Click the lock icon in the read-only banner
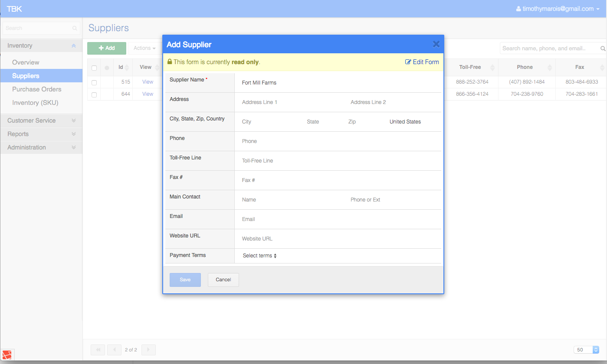The height and width of the screenshot is (364, 607). [x=170, y=62]
